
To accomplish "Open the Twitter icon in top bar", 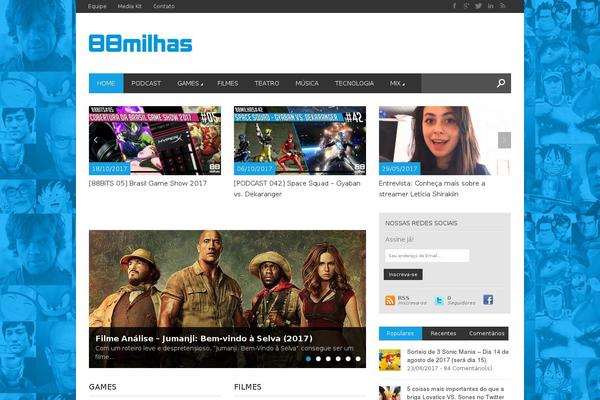I will (478, 6).
